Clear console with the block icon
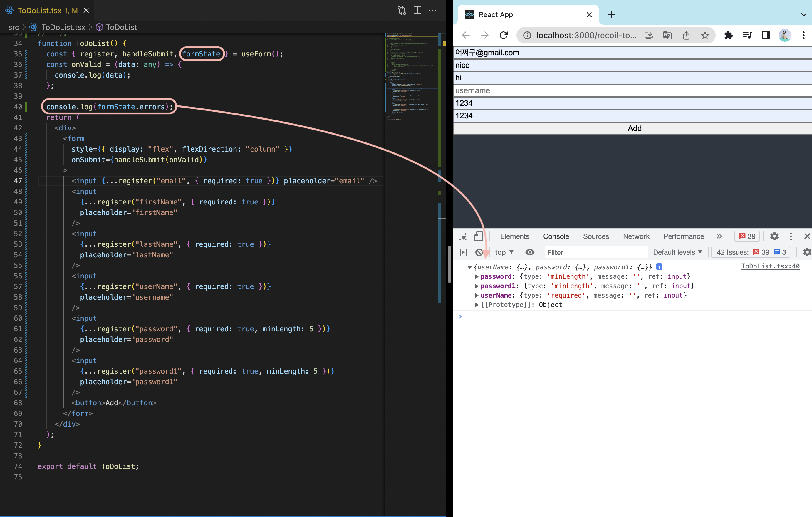 [479, 252]
